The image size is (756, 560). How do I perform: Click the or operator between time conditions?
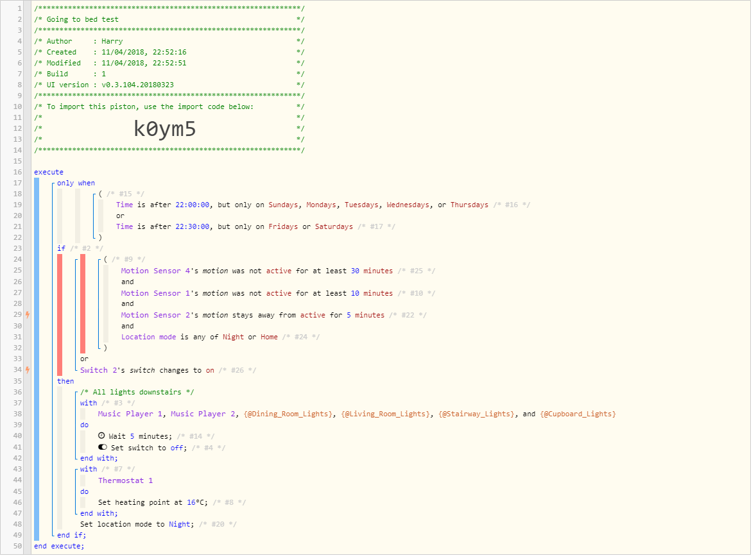coord(121,217)
